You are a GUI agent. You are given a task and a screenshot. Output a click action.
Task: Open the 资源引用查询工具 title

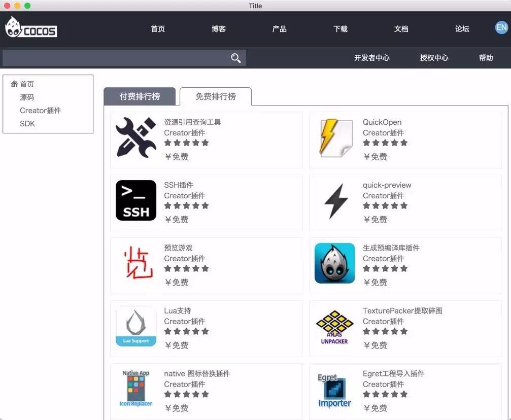(x=192, y=122)
